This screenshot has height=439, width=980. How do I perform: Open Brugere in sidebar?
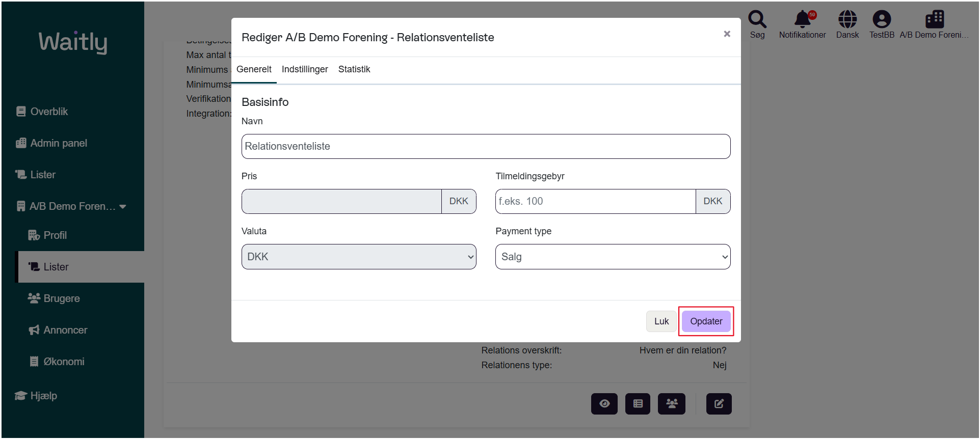[x=54, y=298]
